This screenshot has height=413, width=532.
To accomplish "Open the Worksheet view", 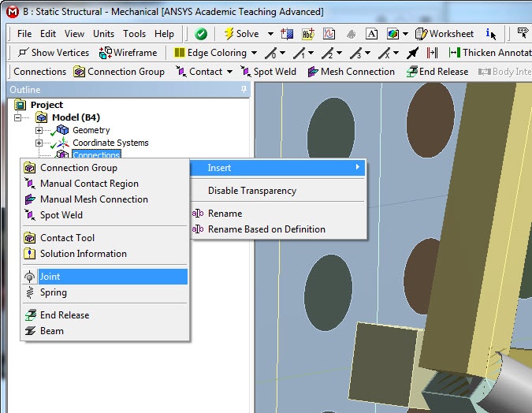I will point(445,34).
